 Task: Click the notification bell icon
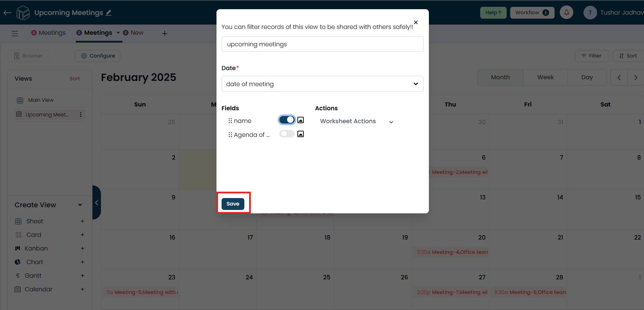566,13
